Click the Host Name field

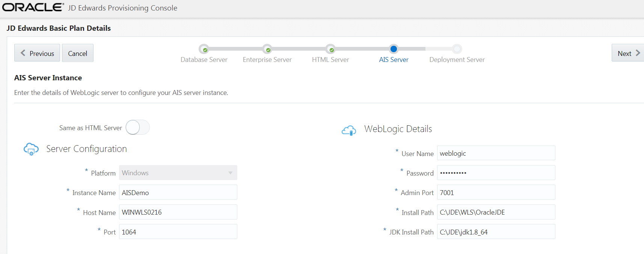pos(178,212)
